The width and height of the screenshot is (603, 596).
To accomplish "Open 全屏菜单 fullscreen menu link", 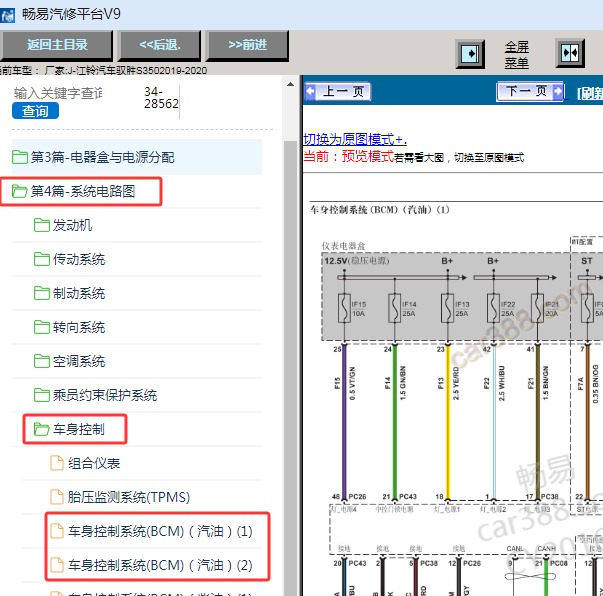I will (x=516, y=54).
